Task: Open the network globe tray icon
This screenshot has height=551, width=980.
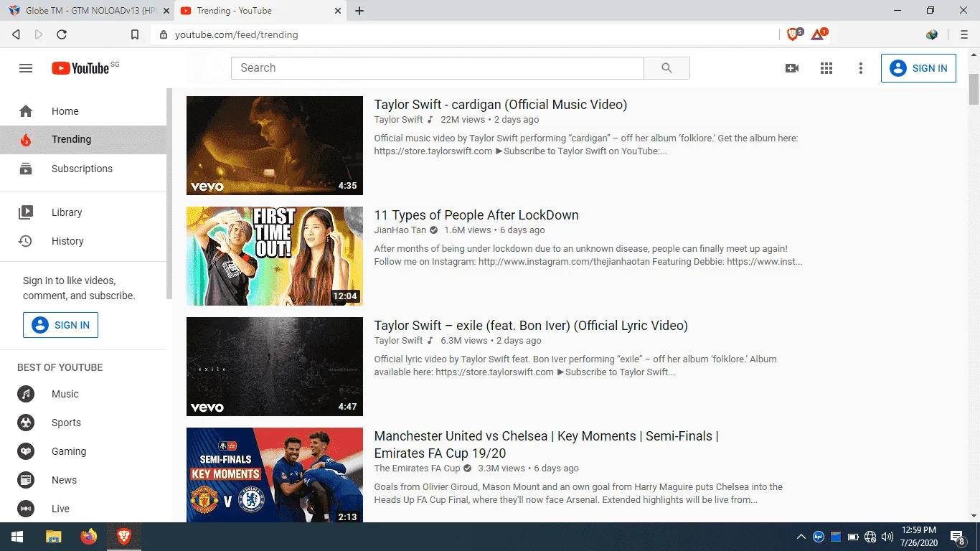Action: [x=870, y=537]
